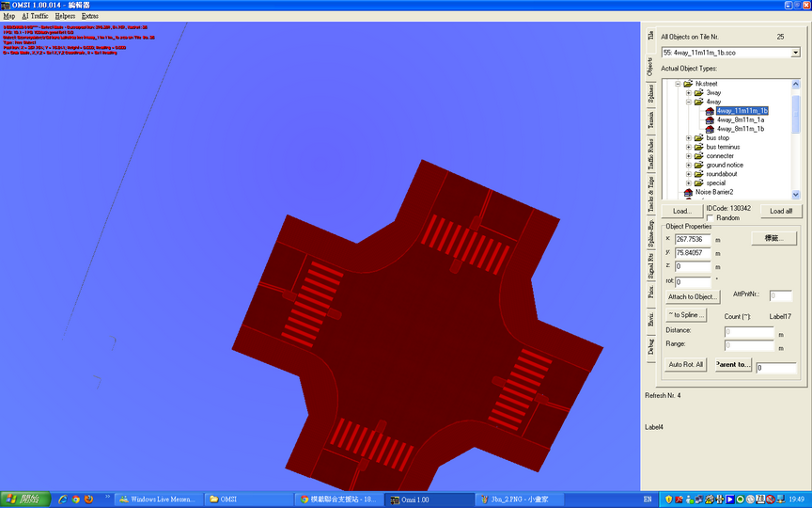Image resolution: width=812 pixels, height=508 pixels.
Task: Click the 4way_8m11m_1a object icon
Action: 710,119
